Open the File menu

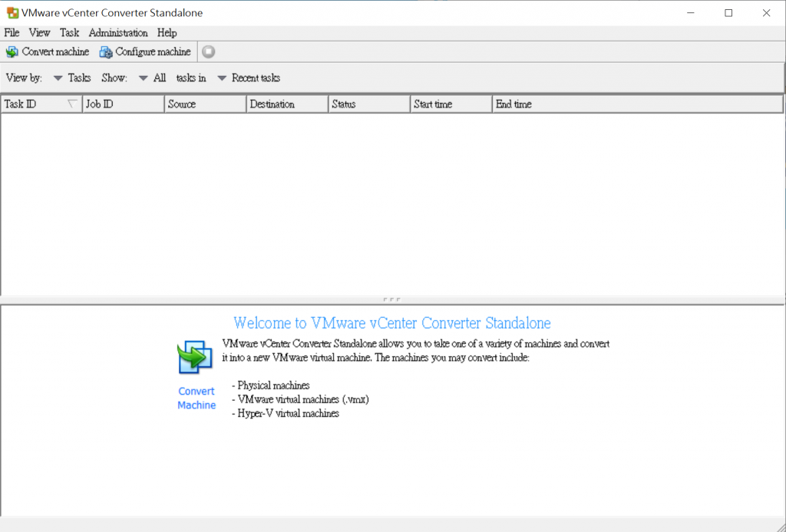(12, 32)
